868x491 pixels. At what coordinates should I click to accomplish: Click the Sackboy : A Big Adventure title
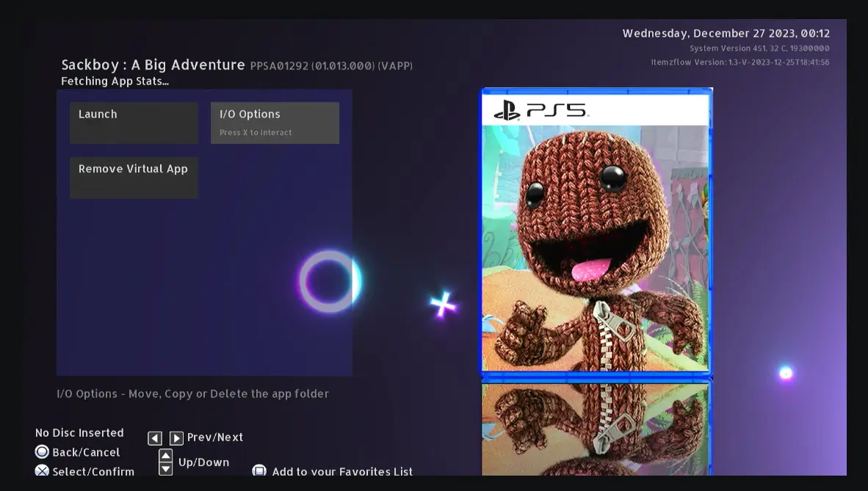pos(153,65)
